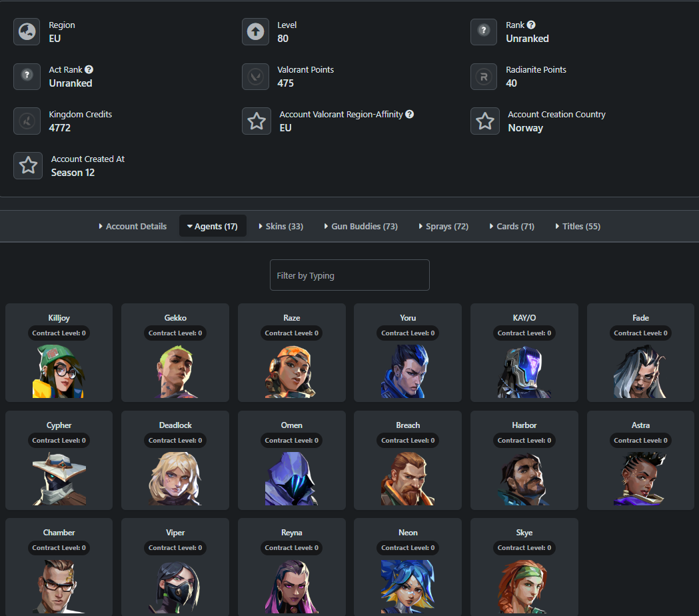The height and width of the screenshot is (616, 699).
Task: Switch to Gun Buddies (73) tab
Action: 361,226
